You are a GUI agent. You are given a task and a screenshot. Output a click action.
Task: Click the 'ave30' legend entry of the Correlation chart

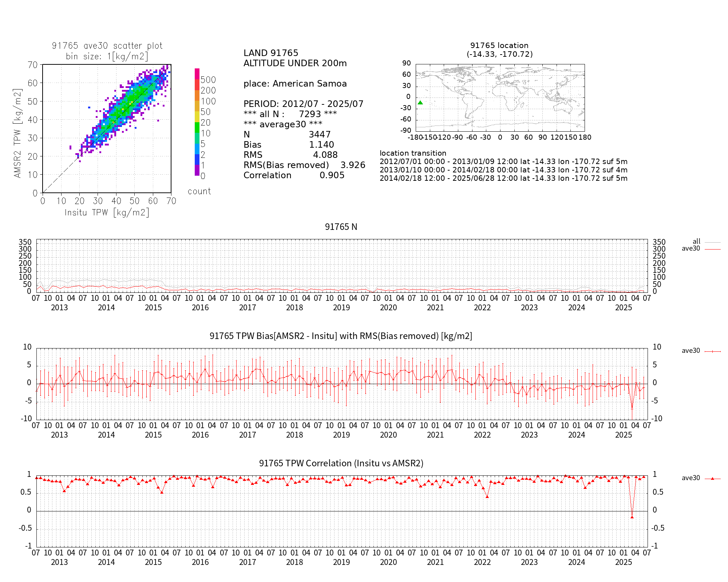point(701,478)
